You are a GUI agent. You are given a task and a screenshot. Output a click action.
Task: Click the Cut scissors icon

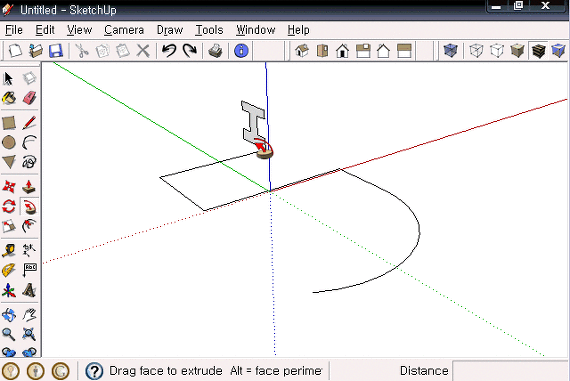(x=82, y=51)
